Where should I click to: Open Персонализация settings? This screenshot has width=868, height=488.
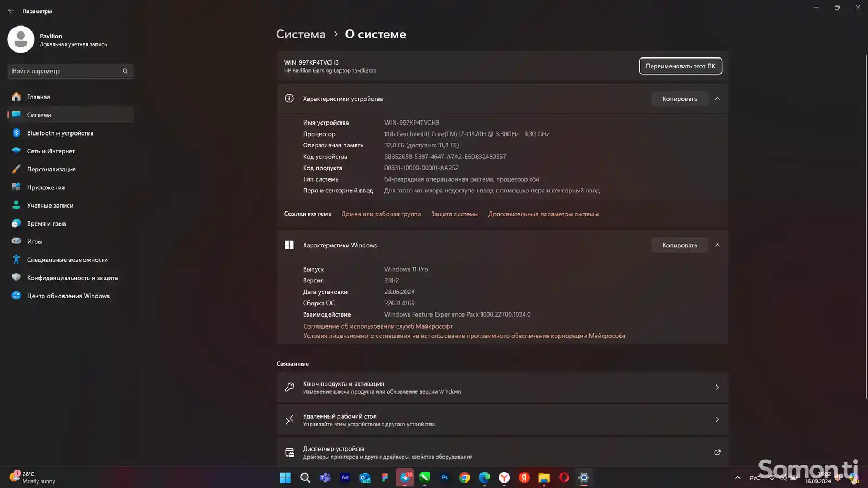click(x=70, y=169)
